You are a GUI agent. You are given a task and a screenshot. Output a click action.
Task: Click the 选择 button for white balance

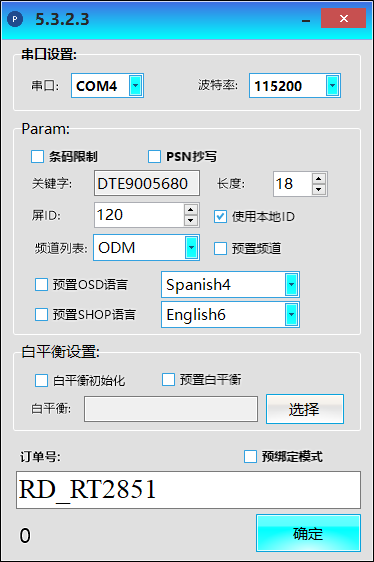pos(305,409)
